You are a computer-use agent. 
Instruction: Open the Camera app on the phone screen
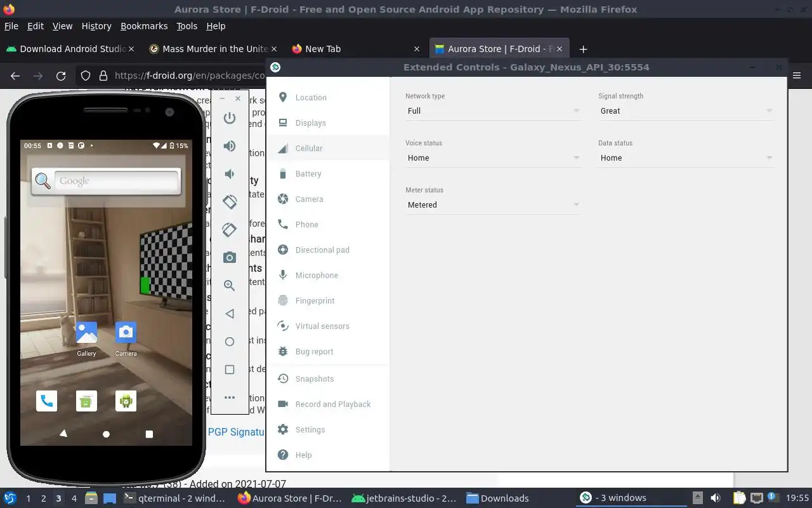coord(126,338)
